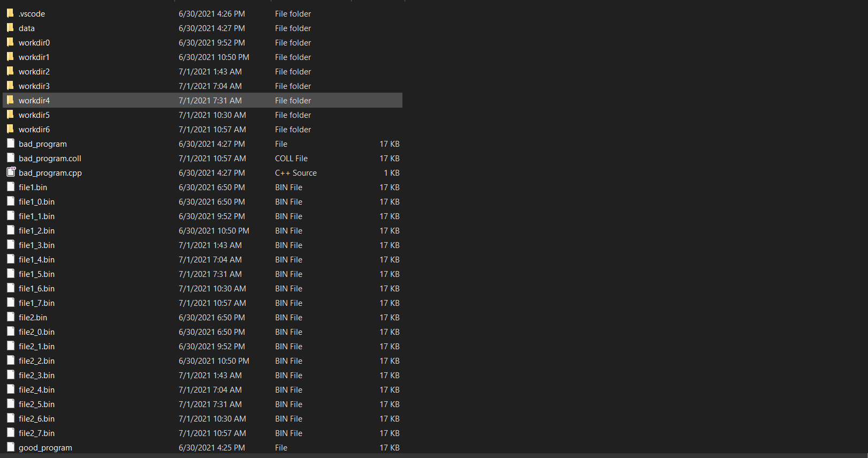868x458 pixels.
Task: Click the good_program file icon
Action: [11, 447]
